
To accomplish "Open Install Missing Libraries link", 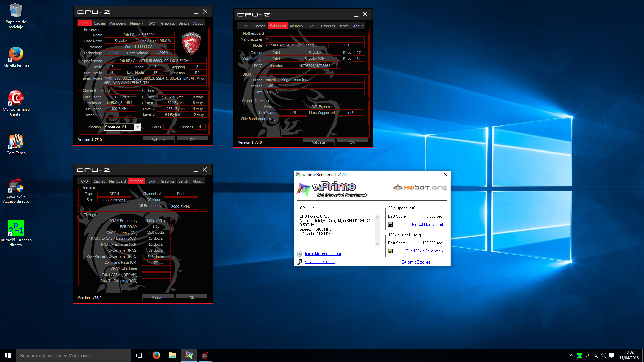I will click(323, 254).
